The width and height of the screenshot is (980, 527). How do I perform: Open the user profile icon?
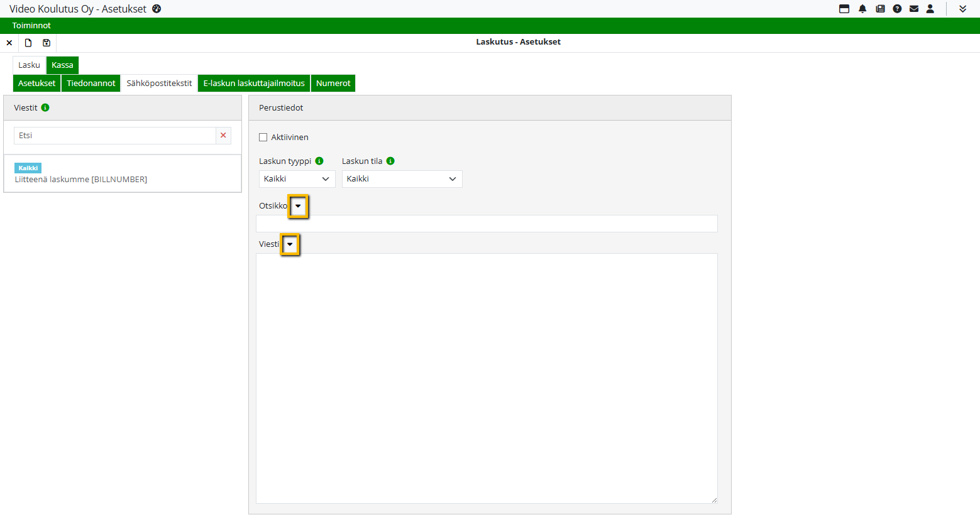pos(930,9)
